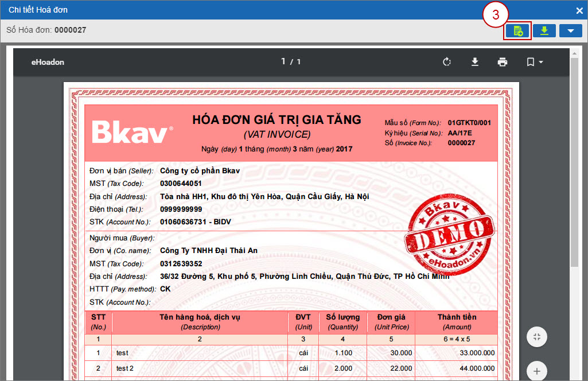Download the PDF from viewer toolbar
This screenshot has height=381, width=588.
point(475,62)
